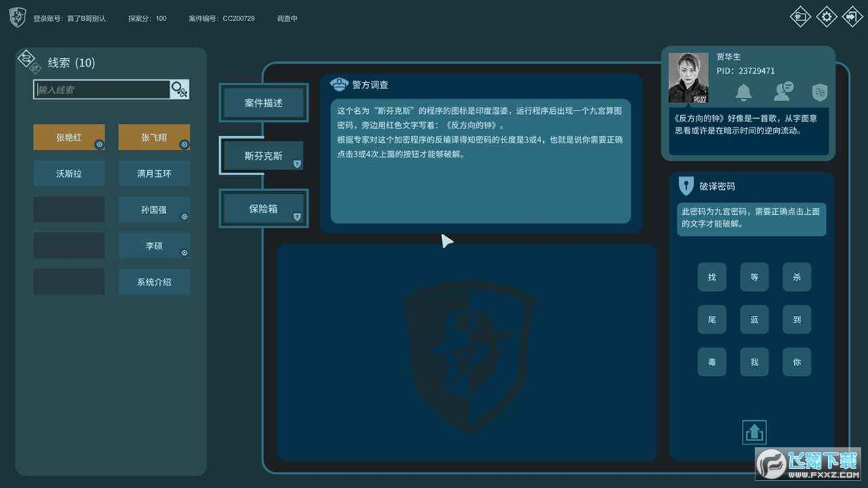Toggle the eye icon on 张飞翔 clue
The height and width of the screenshot is (488, 868).
tap(184, 144)
